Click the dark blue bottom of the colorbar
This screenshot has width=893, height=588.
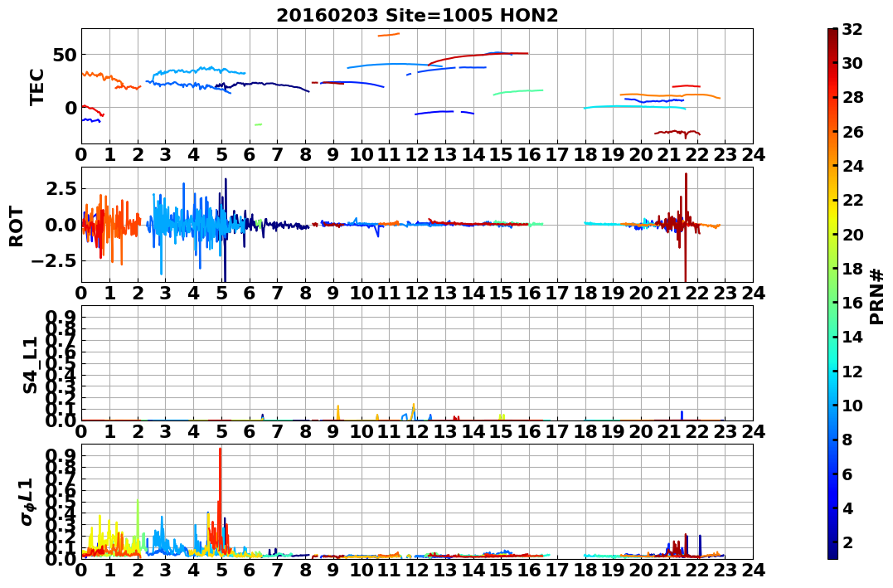(832, 550)
